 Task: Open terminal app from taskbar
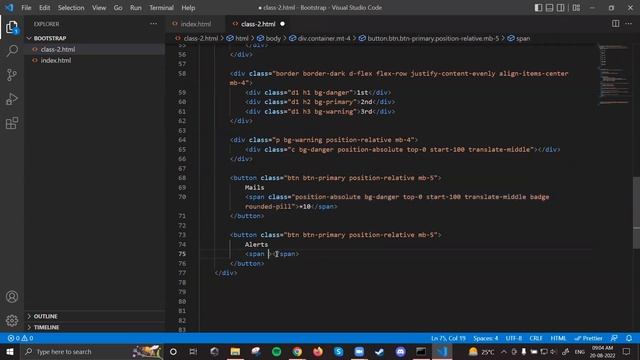click(421, 351)
